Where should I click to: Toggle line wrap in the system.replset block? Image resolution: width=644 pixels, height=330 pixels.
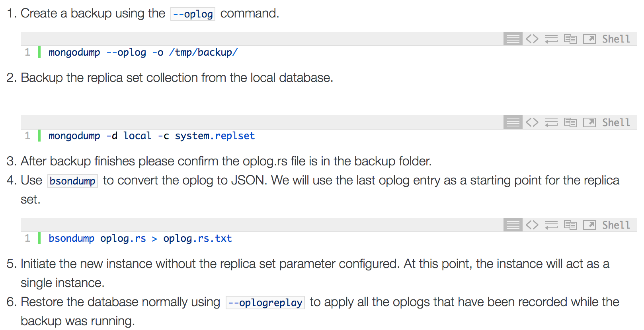click(x=551, y=122)
